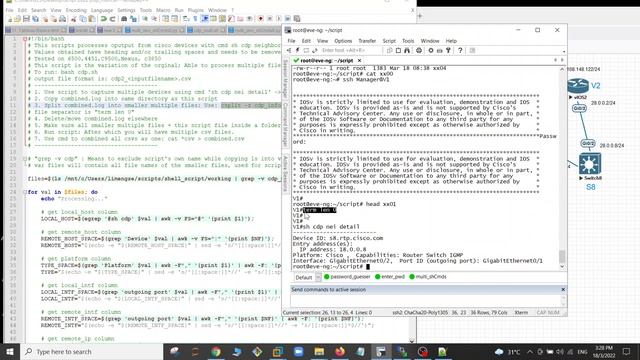
Task: Click tab scroll-left arrow in SecureCRT tab bar
Action: click(x=555, y=60)
